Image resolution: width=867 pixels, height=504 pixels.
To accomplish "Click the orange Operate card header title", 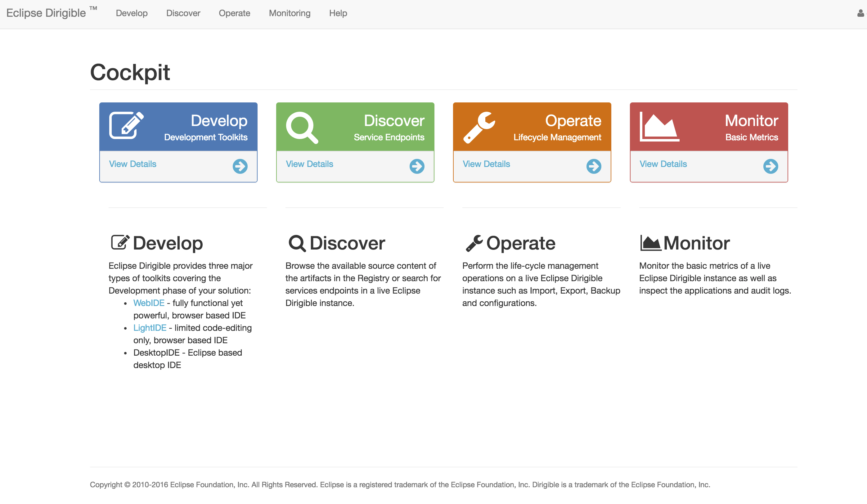I will (x=573, y=120).
